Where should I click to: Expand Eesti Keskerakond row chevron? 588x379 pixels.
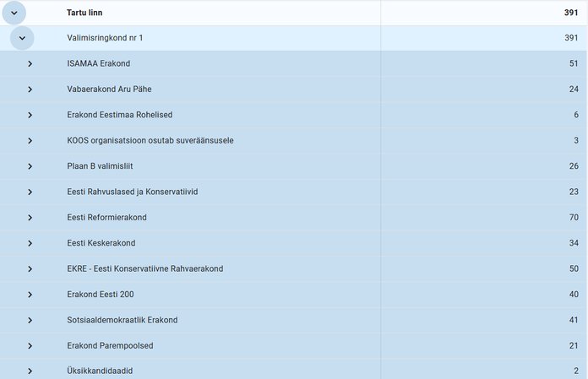[x=30, y=243]
